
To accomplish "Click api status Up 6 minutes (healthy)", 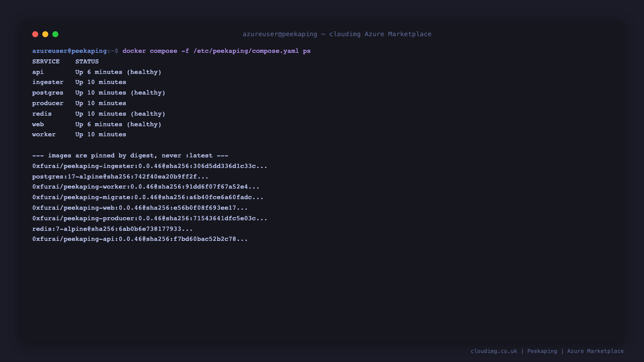I will click(x=119, y=72).
